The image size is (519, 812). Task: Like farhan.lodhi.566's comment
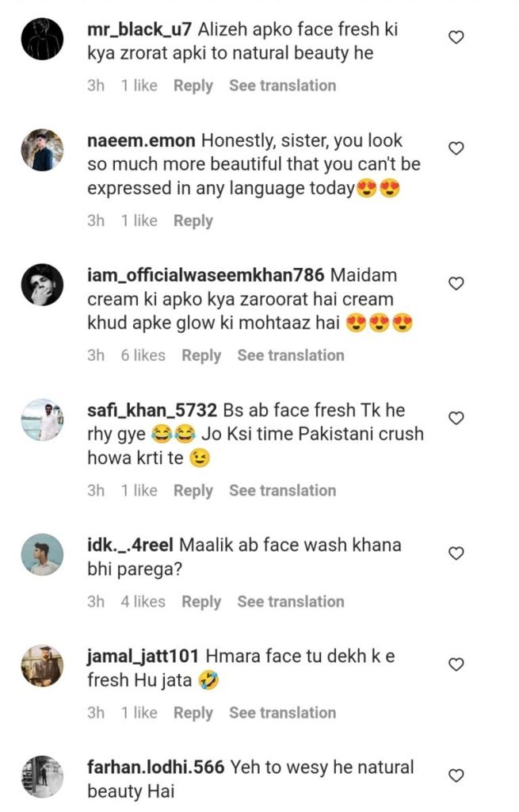pos(456,776)
